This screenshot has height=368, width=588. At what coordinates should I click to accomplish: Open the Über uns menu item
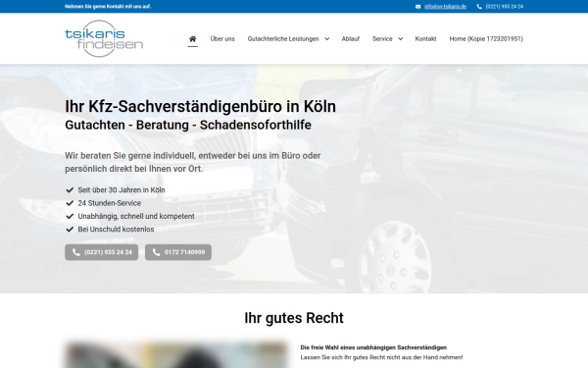point(222,38)
